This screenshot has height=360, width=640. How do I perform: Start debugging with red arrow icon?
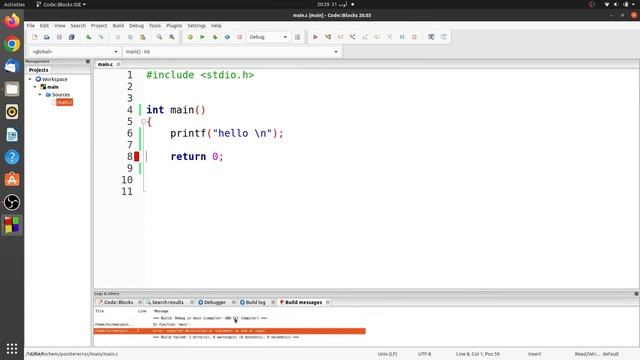pyautogui.click(x=315, y=37)
